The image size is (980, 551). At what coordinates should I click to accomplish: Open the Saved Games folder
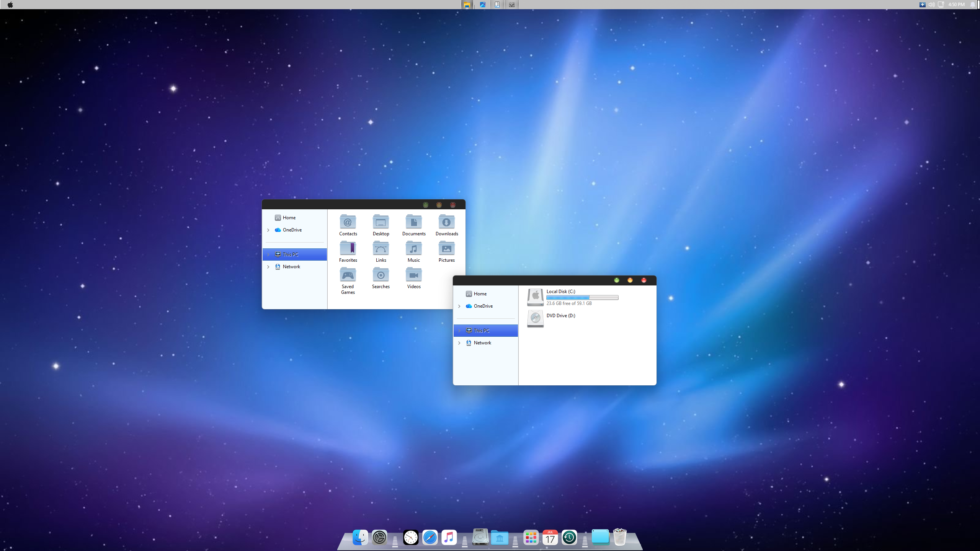[348, 275]
